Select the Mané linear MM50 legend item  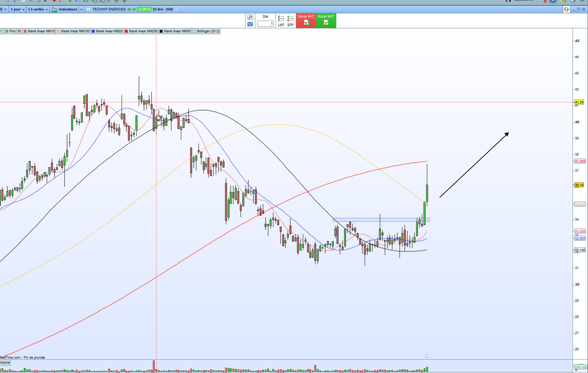point(175,31)
